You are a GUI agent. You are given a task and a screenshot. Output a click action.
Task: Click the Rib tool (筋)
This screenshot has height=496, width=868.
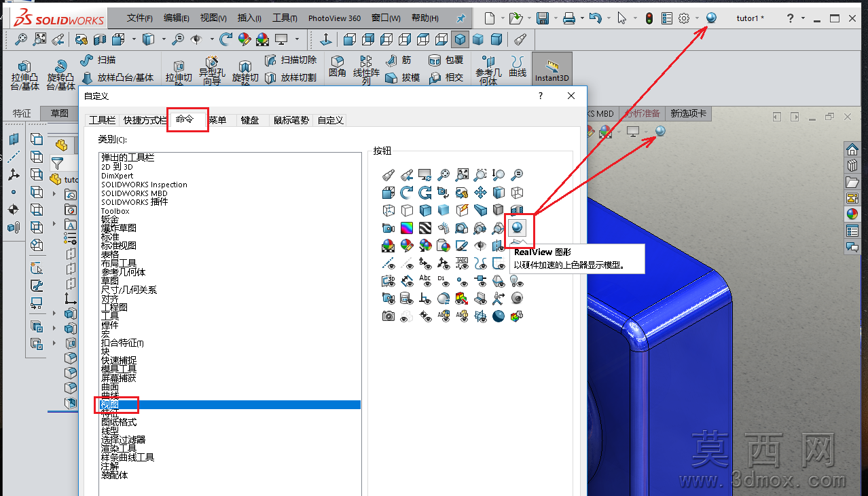pos(399,60)
